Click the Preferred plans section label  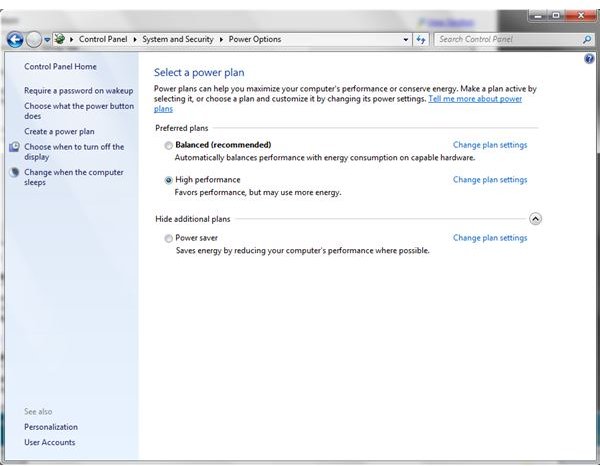[x=182, y=128]
